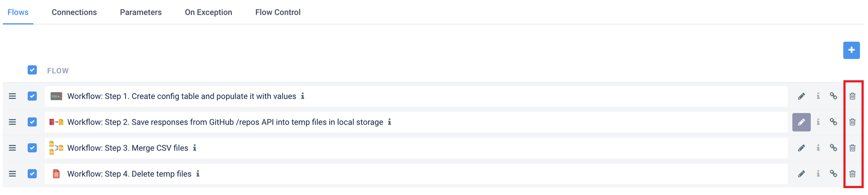Switch to the Connections tab

click(74, 12)
